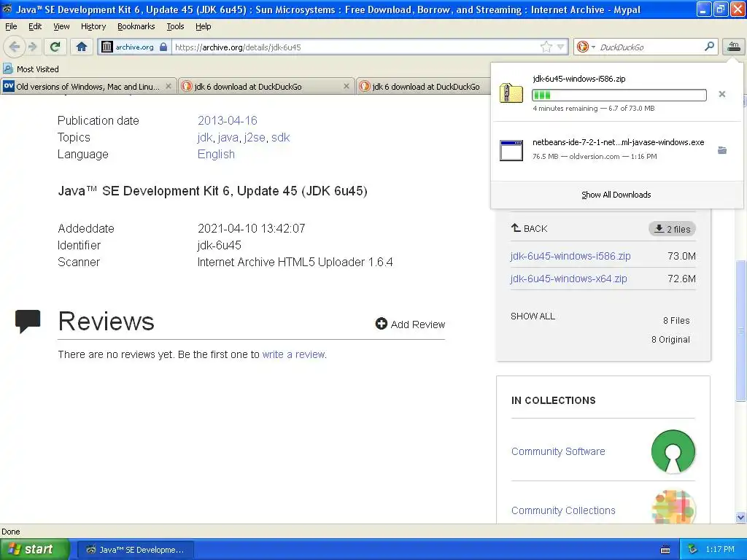The height and width of the screenshot is (560, 747).
Task: Click the Community Software green logo
Action: point(673,451)
